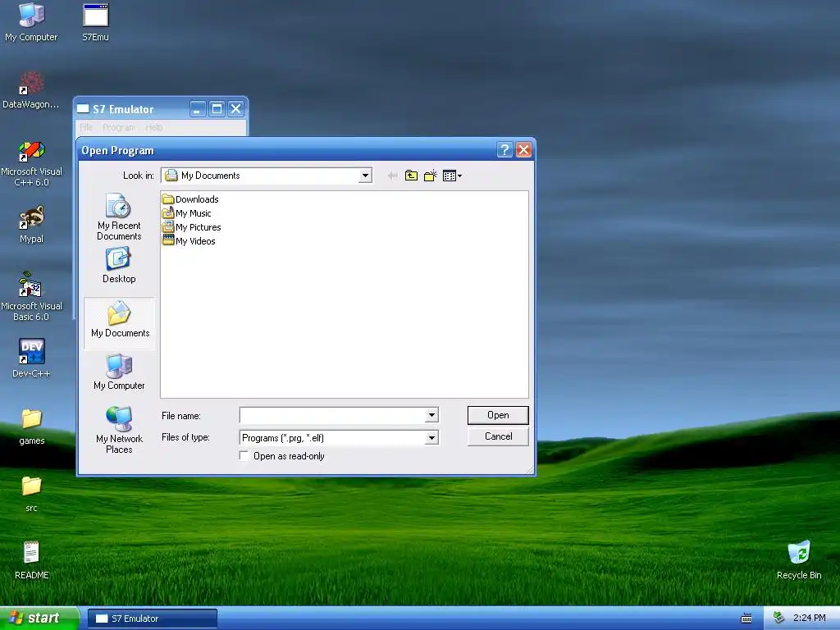The height and width of the screenshot is (630, 840).
Task: Expand the Look in dropdown
Action: tap(365, 176)
